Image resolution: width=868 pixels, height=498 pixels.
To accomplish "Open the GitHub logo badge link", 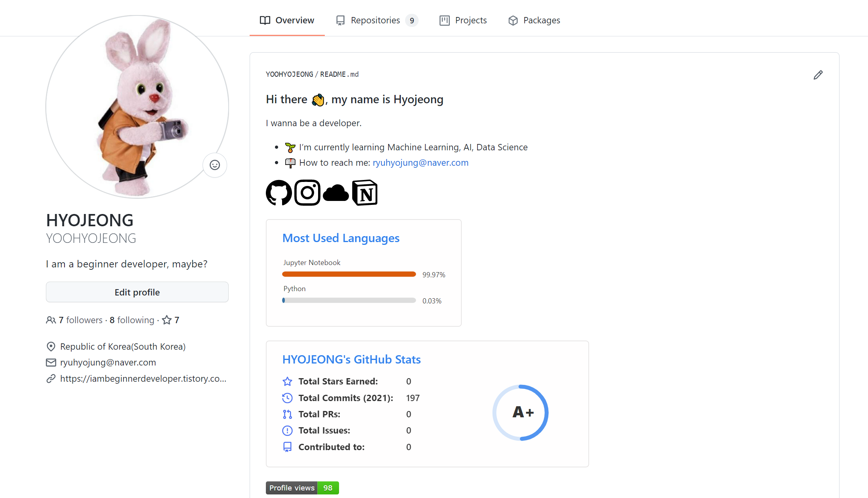I will point(279,193).
